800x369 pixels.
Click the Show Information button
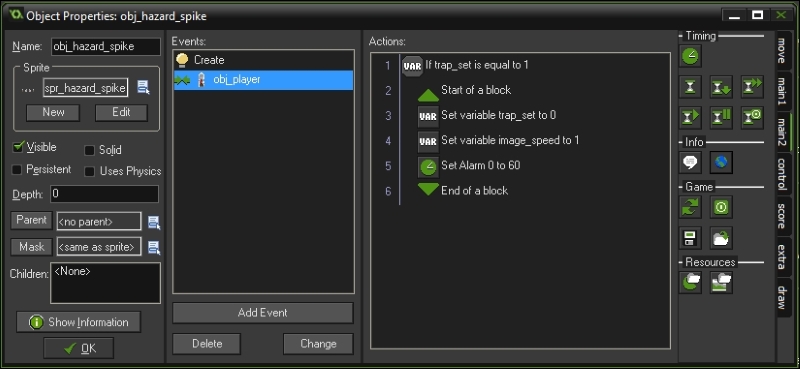click(79, 322)
